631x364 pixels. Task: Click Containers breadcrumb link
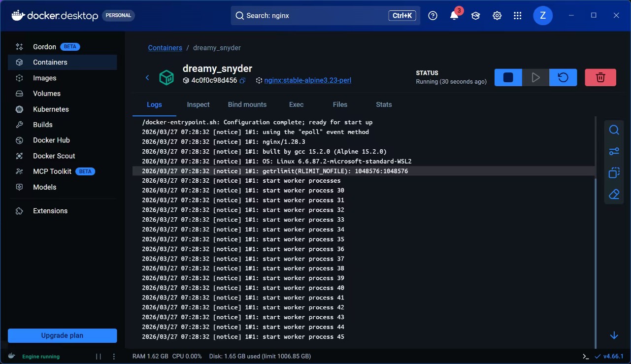(165, 48)
